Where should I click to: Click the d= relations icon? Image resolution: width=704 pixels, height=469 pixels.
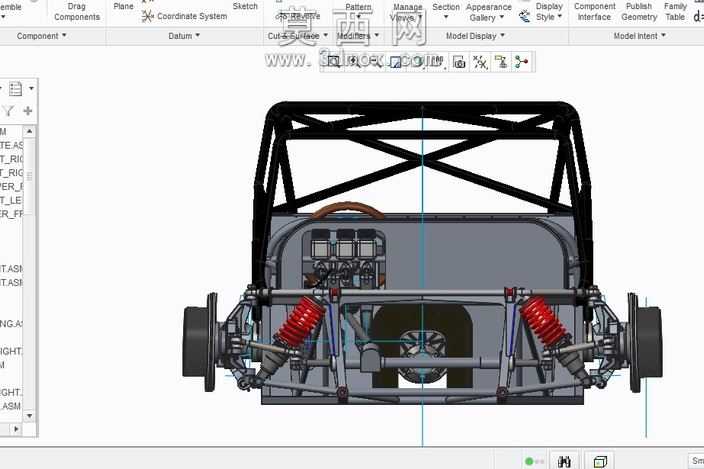click(699, 17)
